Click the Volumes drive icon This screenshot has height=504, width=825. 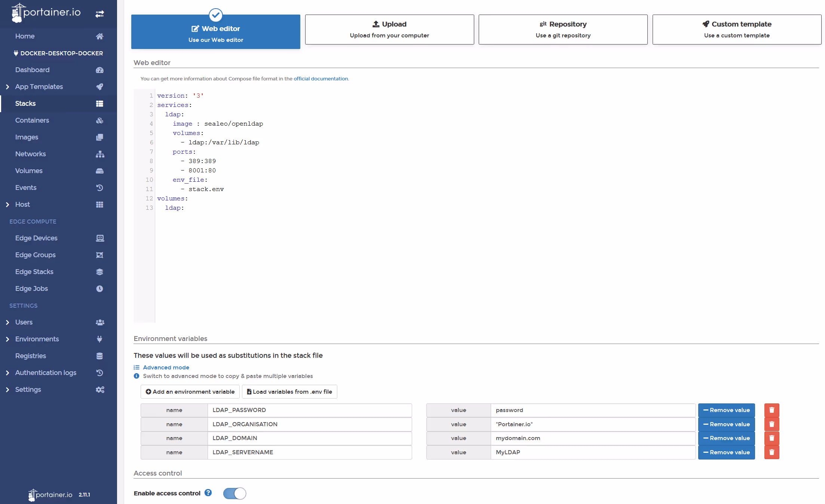click(x=99, y=171)
